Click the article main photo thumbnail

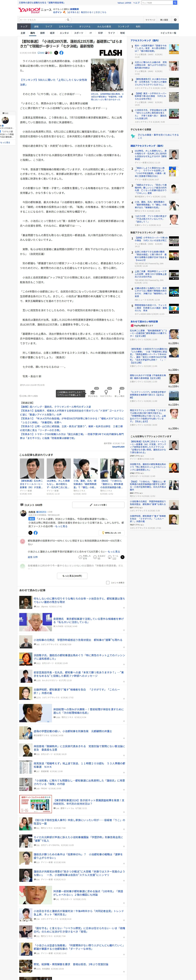(x=107, y=75)
